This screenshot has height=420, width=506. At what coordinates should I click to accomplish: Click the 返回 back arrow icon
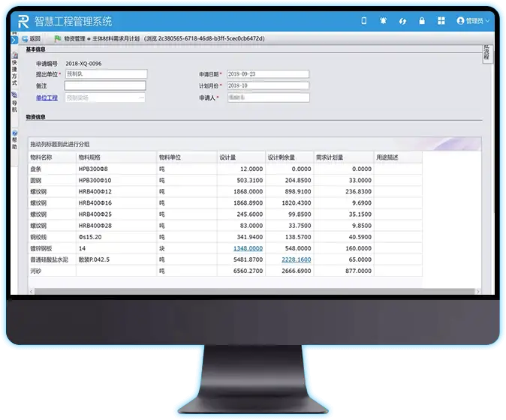pos(25,38)
